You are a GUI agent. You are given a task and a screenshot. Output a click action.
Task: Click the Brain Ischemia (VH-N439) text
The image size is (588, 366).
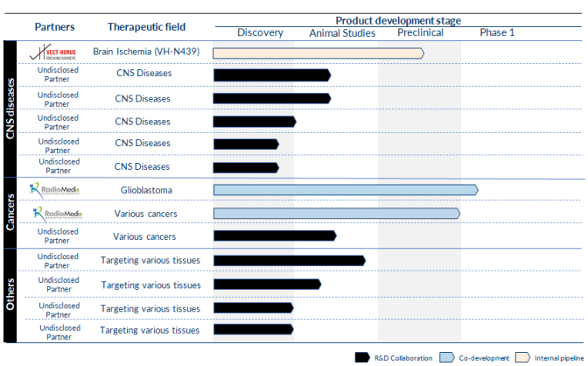point(146,52)
